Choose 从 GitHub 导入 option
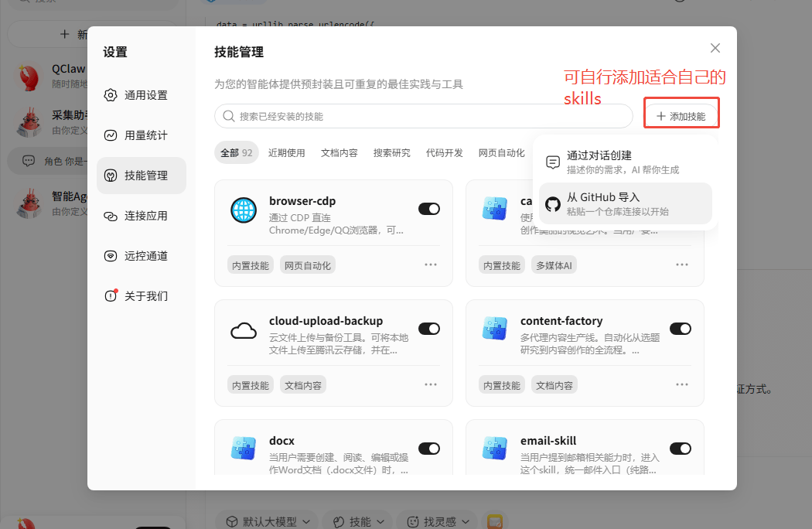Viewport: 812px width, 529px height. pyautogui.click(x=625, y=203)
